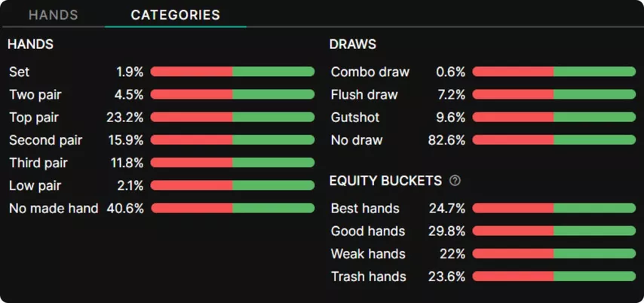The width and height of the screenshot is (644, 303).
Task: Choose the Low pair category
Action: [x=35, y=185]
